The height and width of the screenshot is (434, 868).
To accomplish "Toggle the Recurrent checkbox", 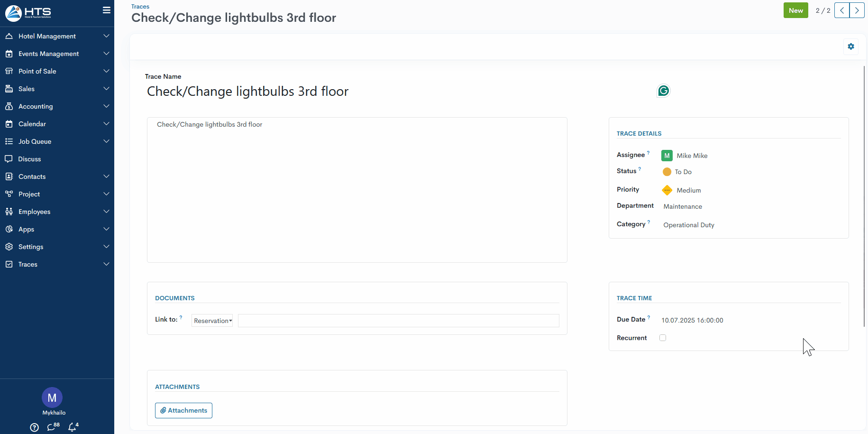I will pos(663,338).
